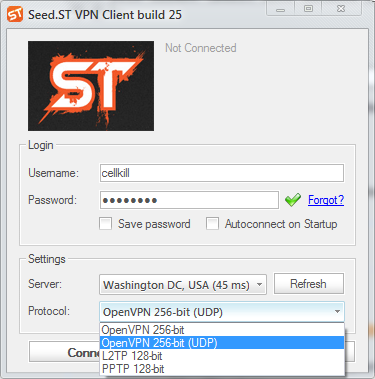Open the Server dropdown list
The image size is (375, 379).
tap(183, 285)
